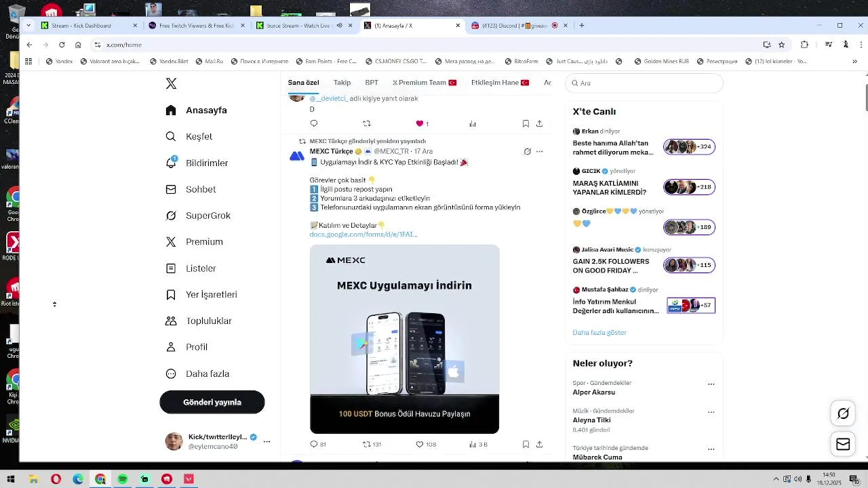This screenshot has height=488, width=868.
Task: Repost the top post
Action: (x=367, y=123)
